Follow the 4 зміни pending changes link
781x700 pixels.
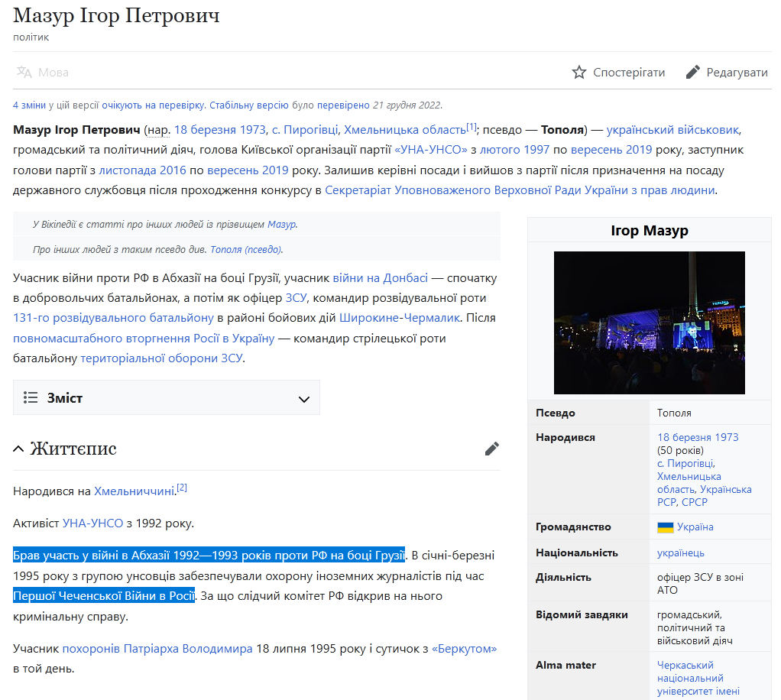point(29,105)
